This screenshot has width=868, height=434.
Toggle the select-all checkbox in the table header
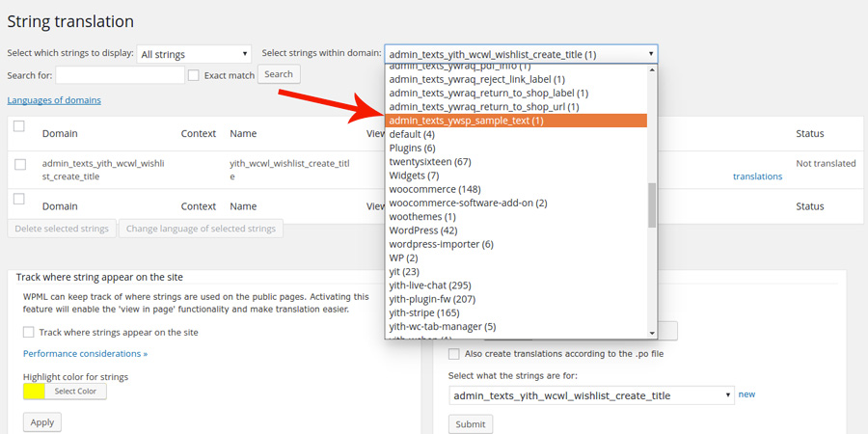tap(19, 126)
